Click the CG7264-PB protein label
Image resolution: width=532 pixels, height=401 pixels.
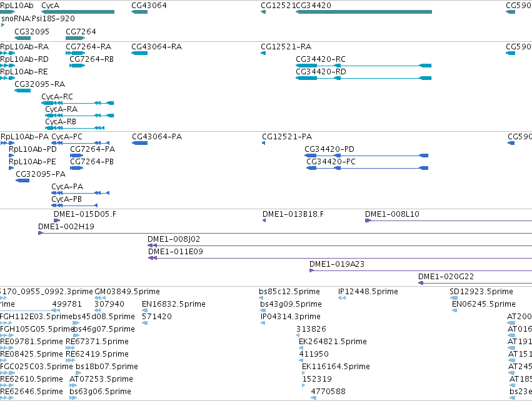click(x=92, y=162)
